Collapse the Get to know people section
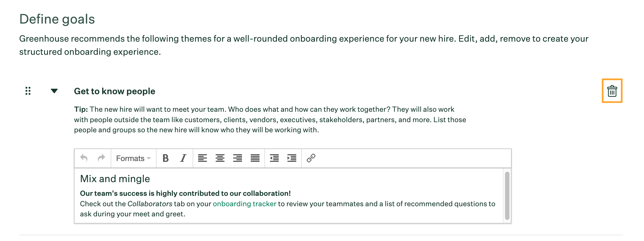Viewport: 644px width, 241px height. [54, 91]
